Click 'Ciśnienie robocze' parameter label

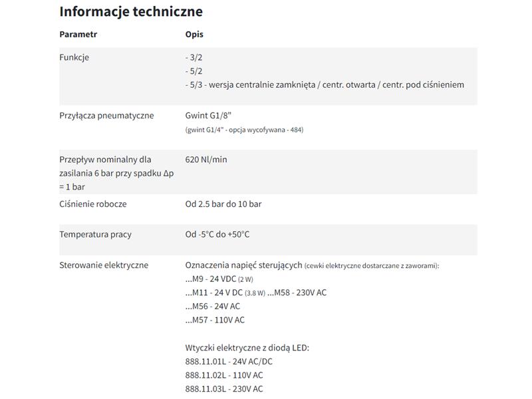pos(93,204)
